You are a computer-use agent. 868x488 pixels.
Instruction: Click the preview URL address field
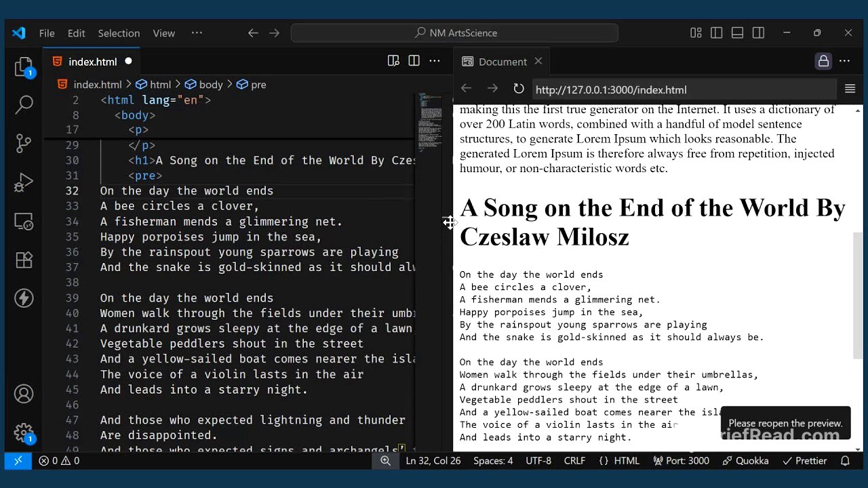pos(684,89)
